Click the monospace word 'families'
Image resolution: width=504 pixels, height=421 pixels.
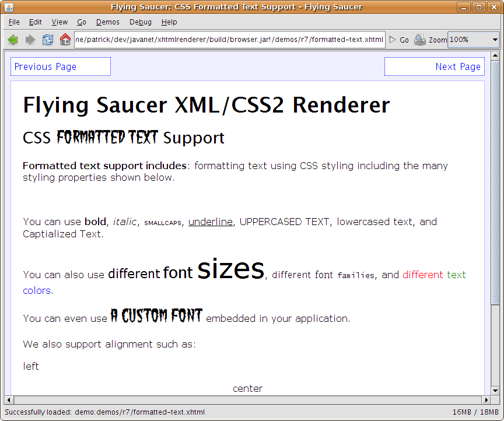coord(356,275)
